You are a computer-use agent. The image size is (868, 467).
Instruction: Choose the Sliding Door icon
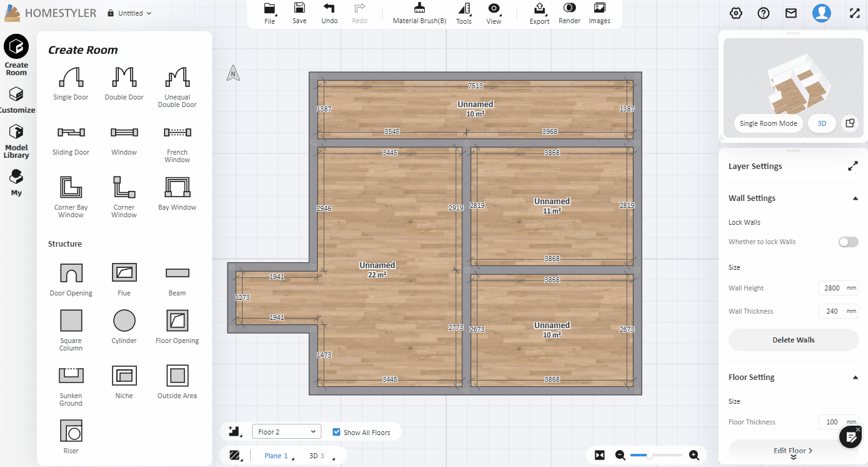(x=71, y=132)
